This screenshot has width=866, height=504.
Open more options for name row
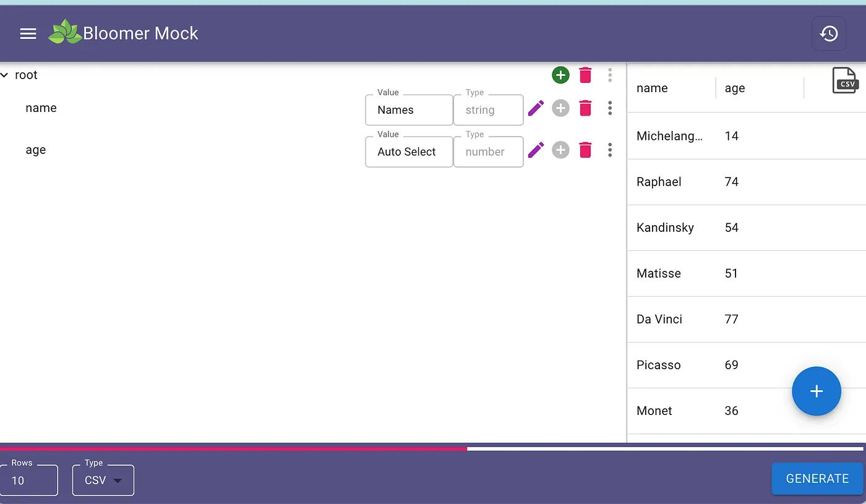(610, 108)
